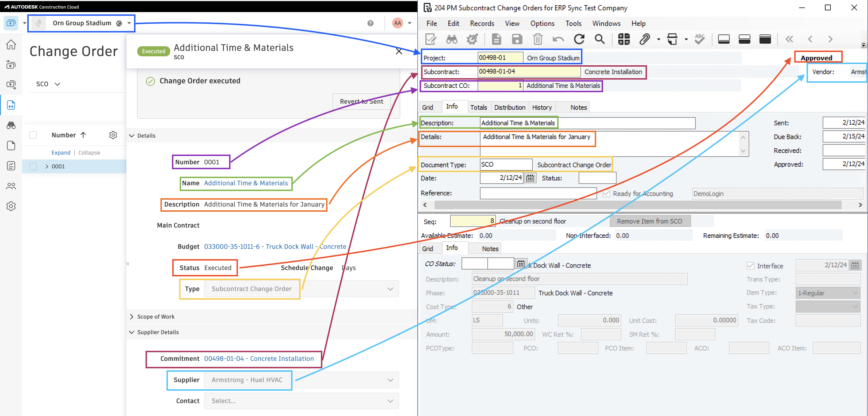Screen dimensions: 868x416
Task: Click the binoculars find icon in ERP toolbar
Action: click(452, 39)
